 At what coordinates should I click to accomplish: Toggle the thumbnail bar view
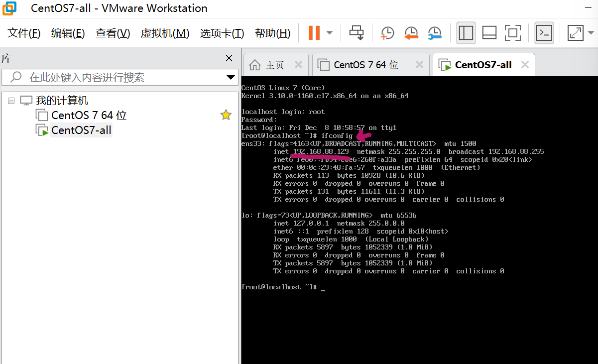(489, 33)
